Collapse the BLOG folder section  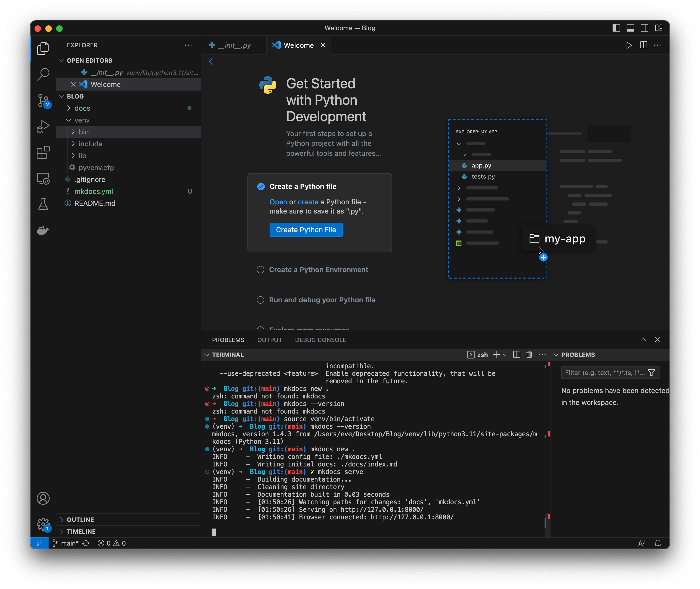(128, 96)
